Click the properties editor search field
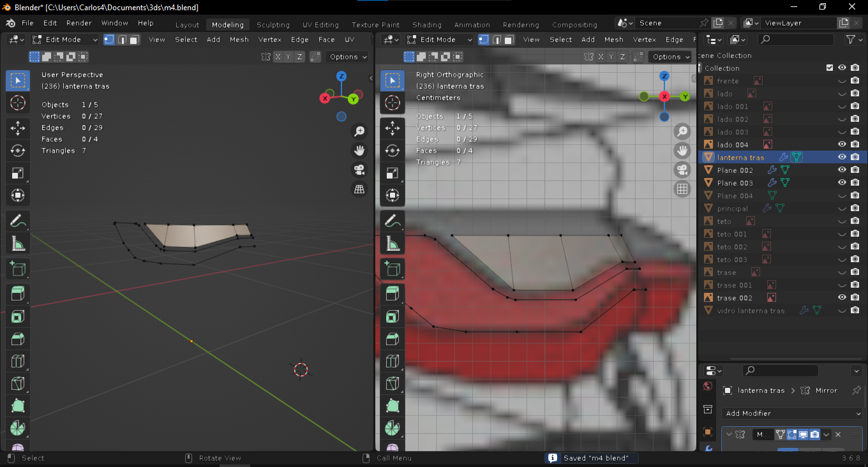 (x=781, y=370)
